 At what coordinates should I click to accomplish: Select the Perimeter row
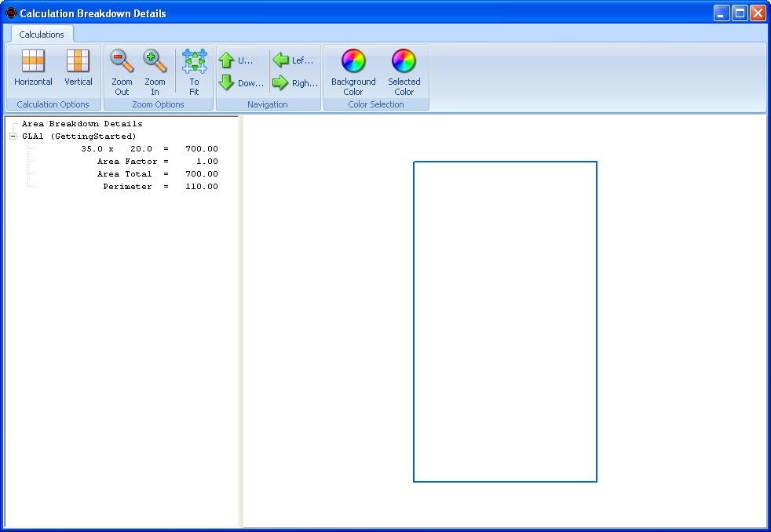pyautogui.click(x=160, y=187)
